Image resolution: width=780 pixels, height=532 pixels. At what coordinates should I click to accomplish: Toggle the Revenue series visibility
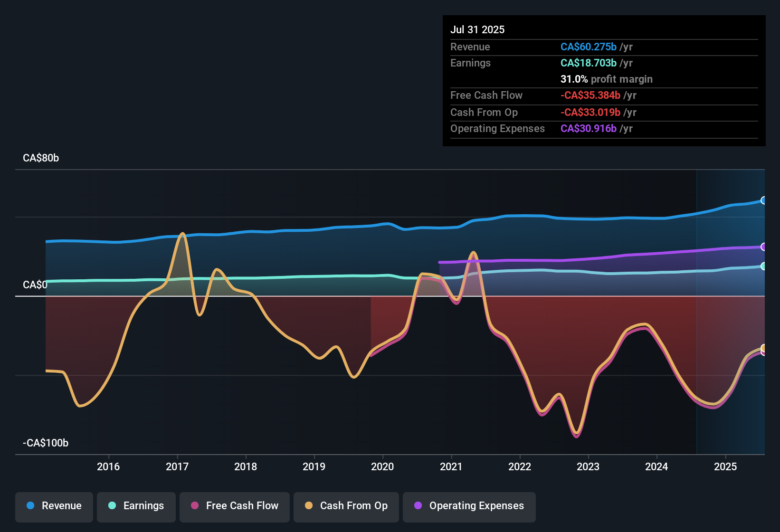click(54, 506)
